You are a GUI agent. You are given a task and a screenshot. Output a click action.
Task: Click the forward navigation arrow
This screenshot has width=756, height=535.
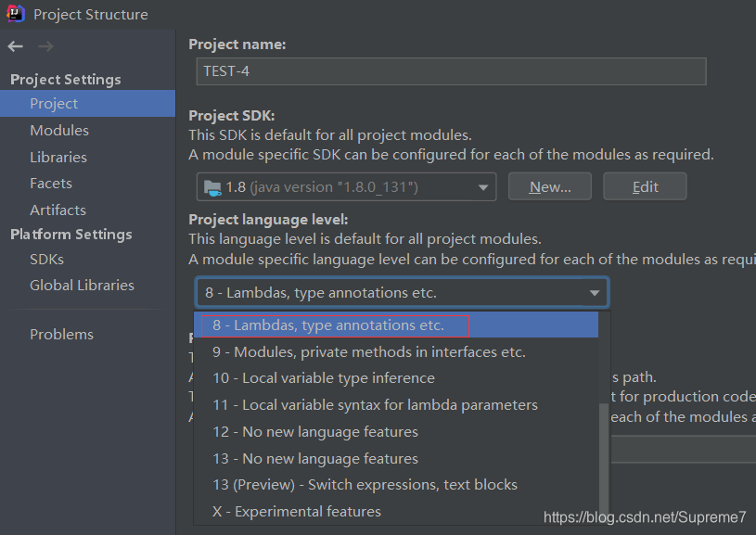coord(45,46)
